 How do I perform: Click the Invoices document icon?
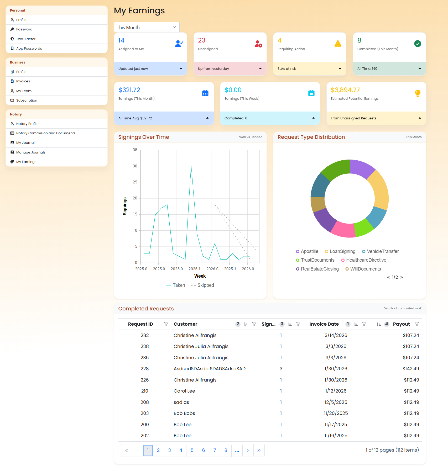point(12,81)
